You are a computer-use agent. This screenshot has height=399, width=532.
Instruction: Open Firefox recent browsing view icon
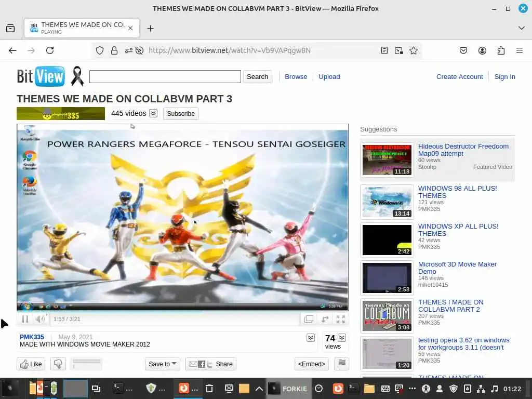tap(10, 28)
